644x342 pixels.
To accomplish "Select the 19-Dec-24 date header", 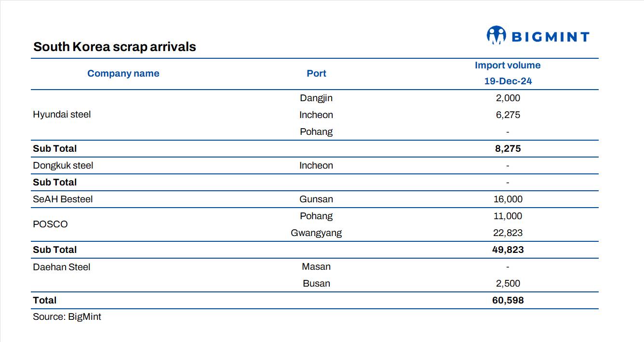I will click(508, 81).
